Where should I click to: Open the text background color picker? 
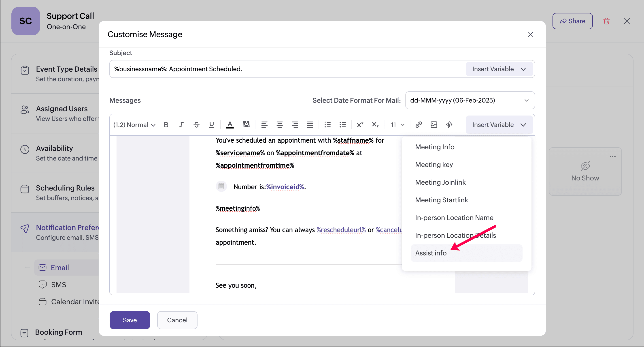tap(246, 124)
